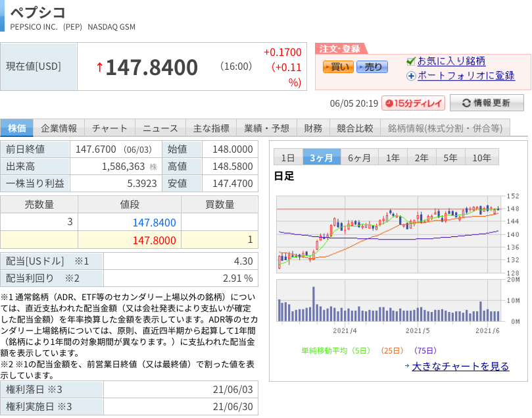Screen dimensions: 532x418
Task: Click the arrow icon beside 大きなチャートを見る
Action: click(407, 366)
